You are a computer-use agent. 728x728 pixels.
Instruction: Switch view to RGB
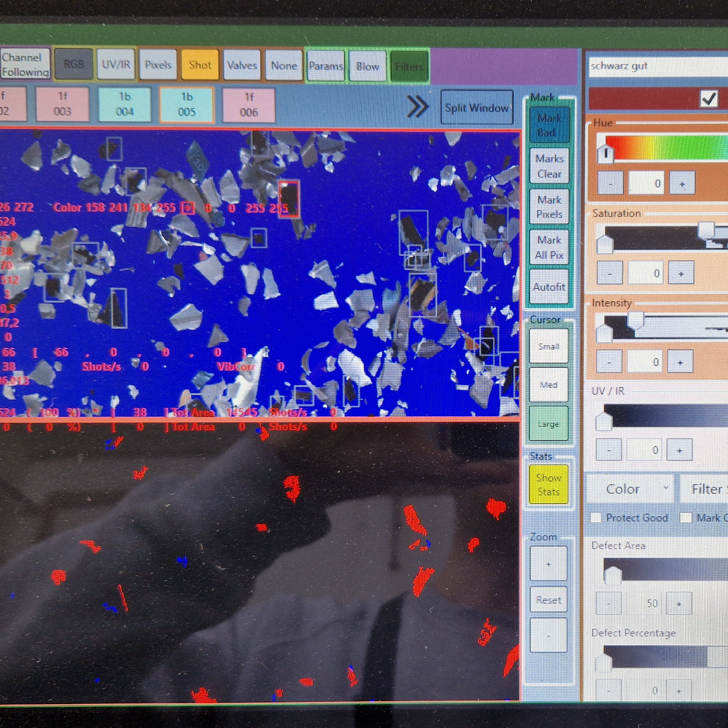(74, 64)
